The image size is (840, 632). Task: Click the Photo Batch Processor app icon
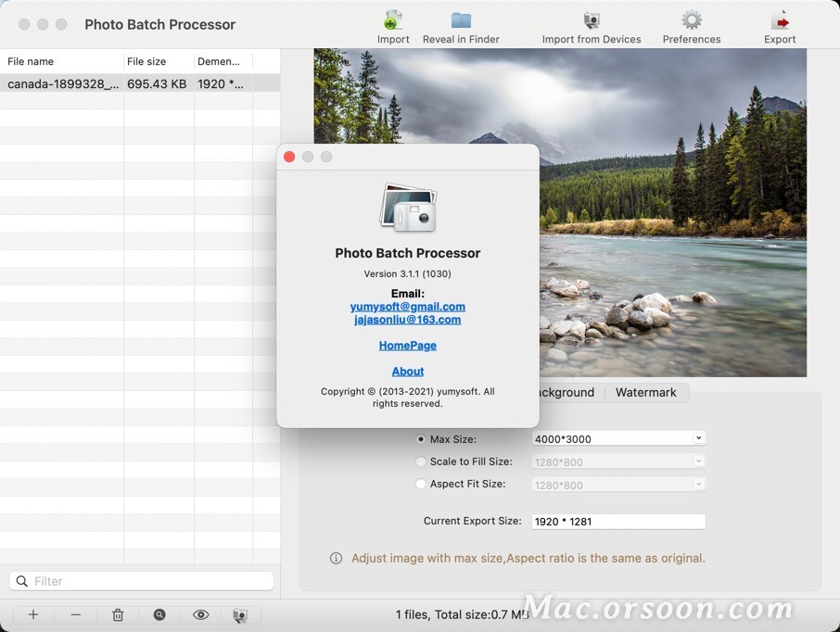tap(408, 208)
